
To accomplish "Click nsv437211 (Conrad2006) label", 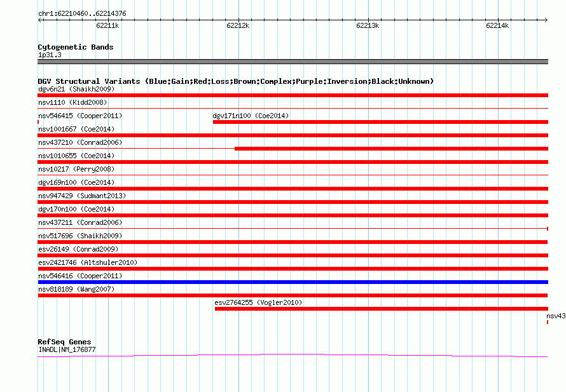I will coord(80,222).
